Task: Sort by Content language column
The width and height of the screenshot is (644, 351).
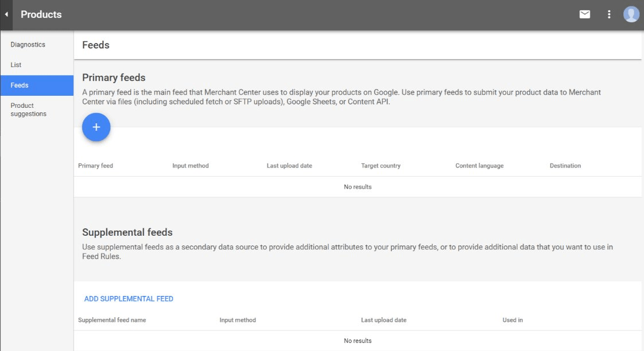Action: tap(479, 165)
